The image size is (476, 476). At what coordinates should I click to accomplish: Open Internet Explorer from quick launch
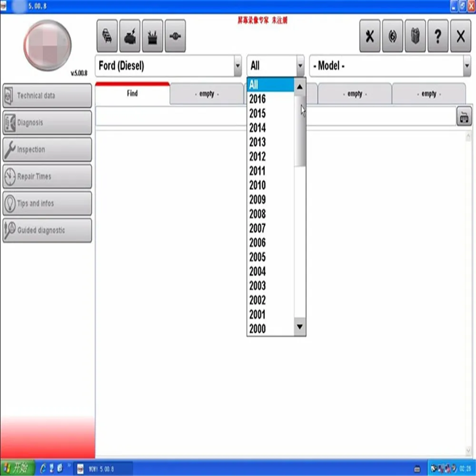[43, 468]
